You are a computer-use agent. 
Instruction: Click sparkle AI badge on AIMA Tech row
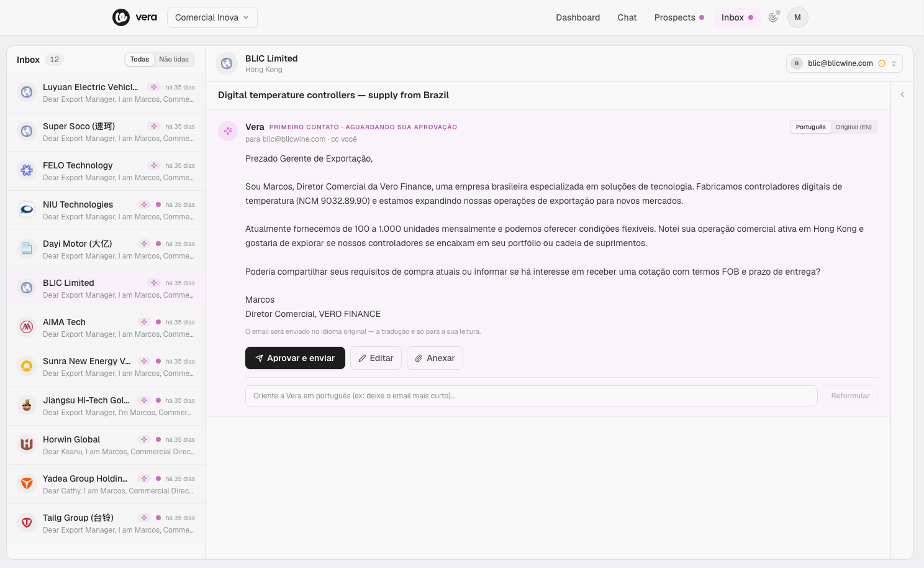click(144, 322)
